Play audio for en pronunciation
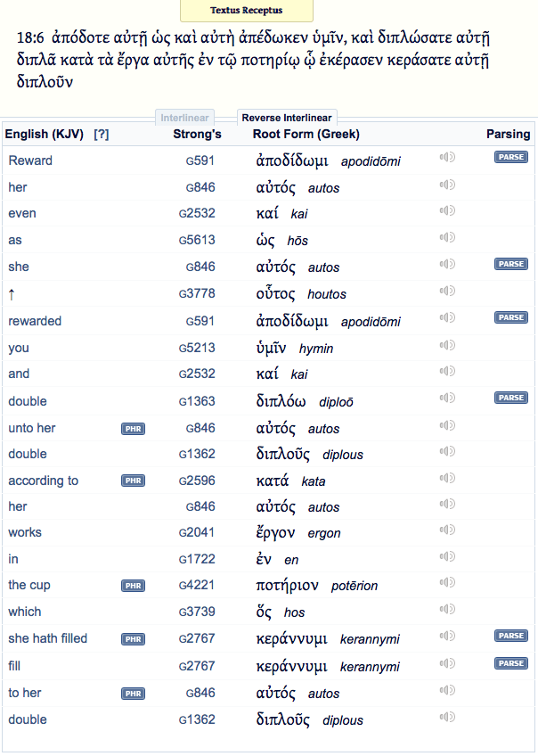Image resolution: width=538 pixels, height=756 pixels. [447, 558]
